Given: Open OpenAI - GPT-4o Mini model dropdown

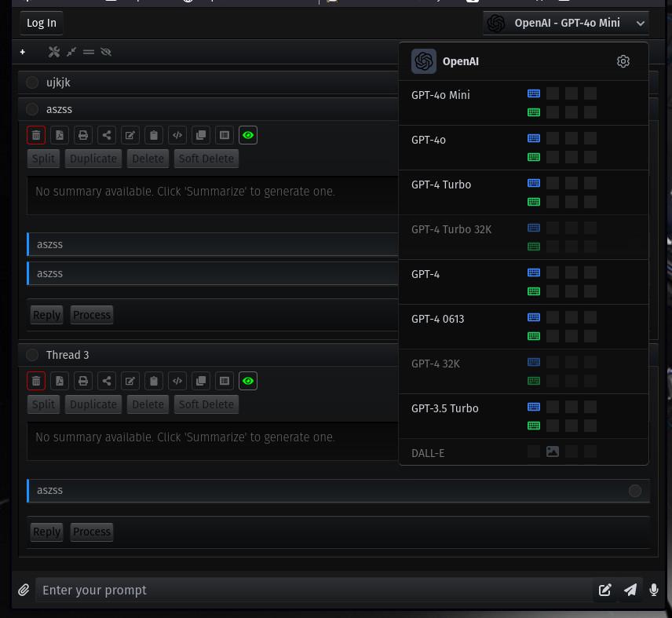Looking at the screenshot, I should 565,23.
